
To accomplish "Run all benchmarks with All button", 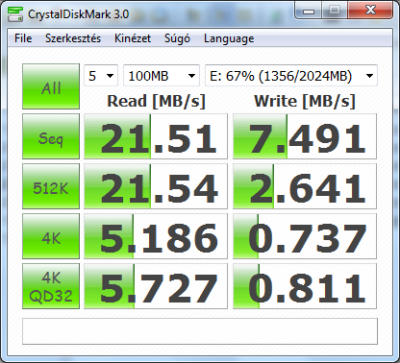I will coord(51,86).
